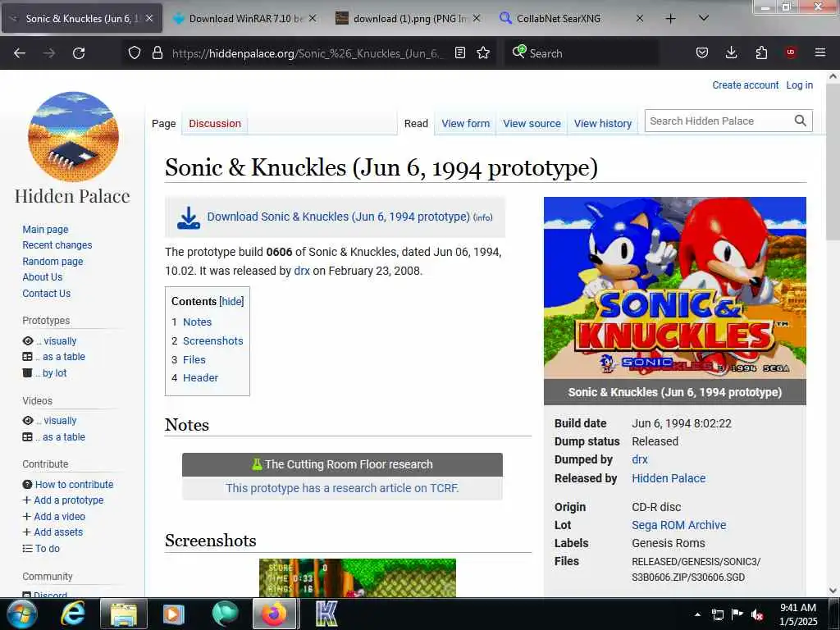Open the Sonic & Knuckles title screen image
The image size is (840, 630).
coord(675,288)
